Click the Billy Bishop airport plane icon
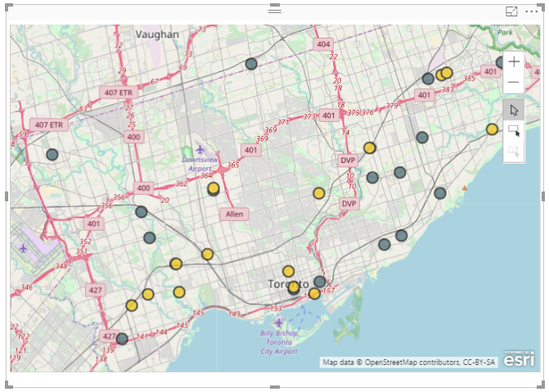549x392 pixels. tap(279, 322)
